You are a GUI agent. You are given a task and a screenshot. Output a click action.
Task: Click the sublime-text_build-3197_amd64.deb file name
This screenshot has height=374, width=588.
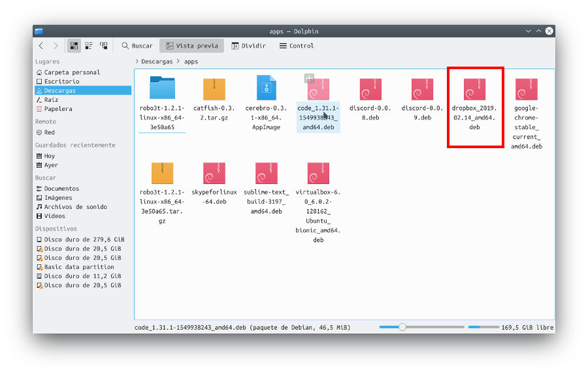click(267, 202)
